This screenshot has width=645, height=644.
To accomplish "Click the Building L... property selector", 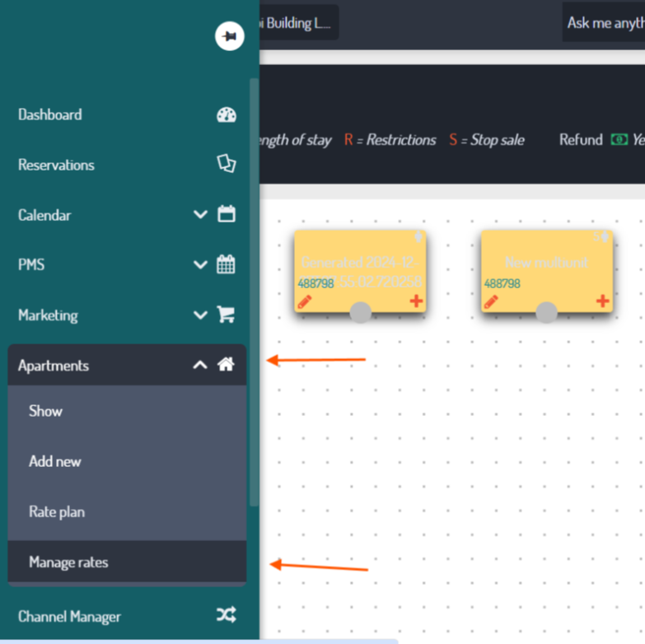I will (300, 23).
